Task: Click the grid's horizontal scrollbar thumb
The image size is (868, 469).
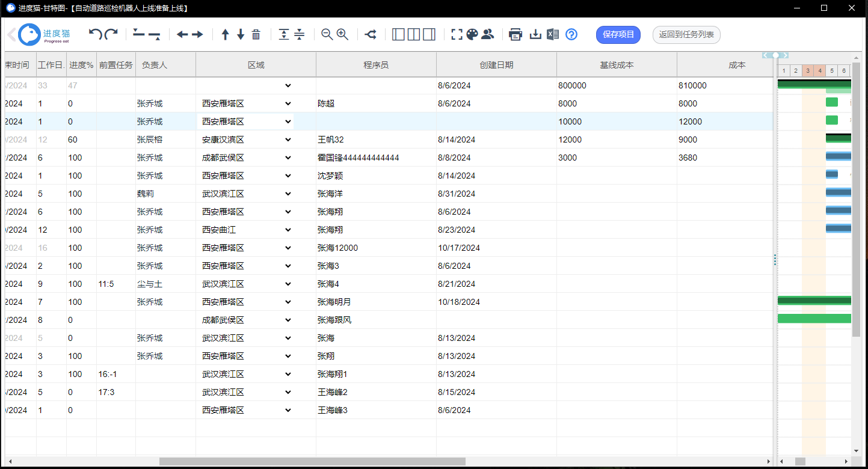Action: pos(312,461)
